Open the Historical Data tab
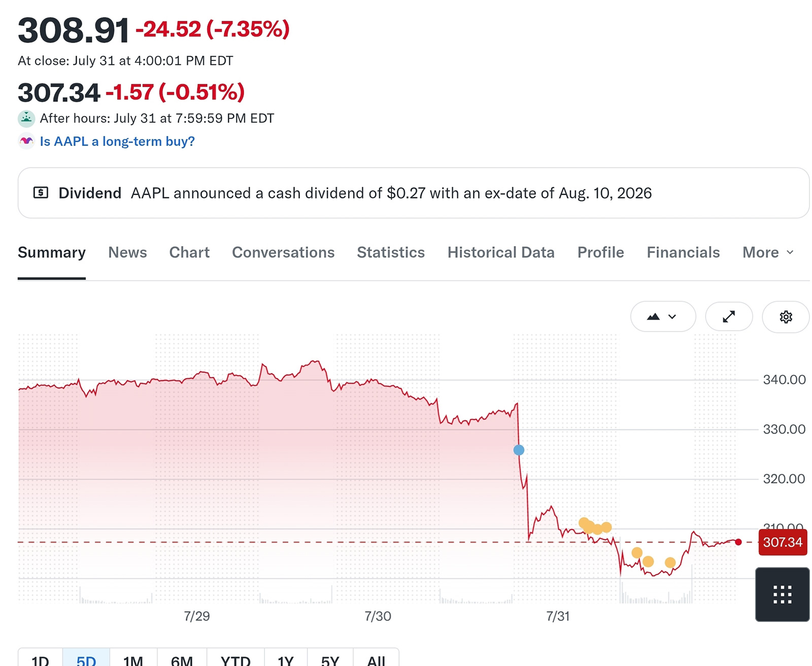Image resolution: width=812 pixels, height=666 pixels. coord(501,253)
